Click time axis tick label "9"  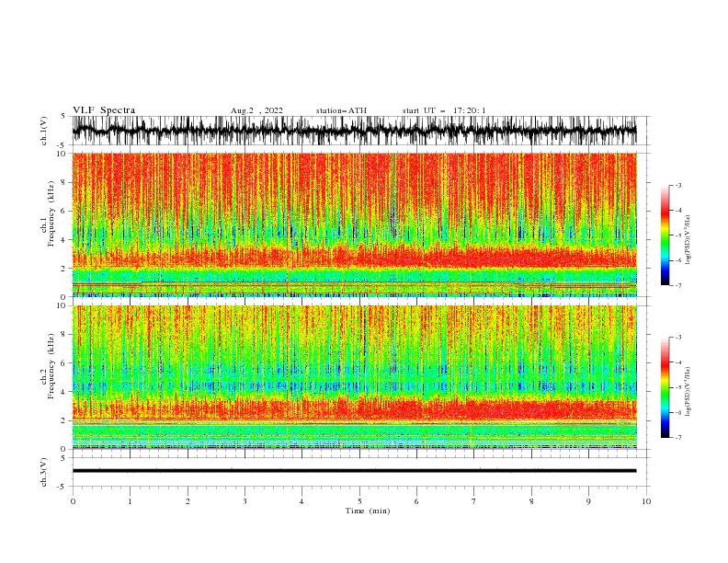tap(588, 501)
